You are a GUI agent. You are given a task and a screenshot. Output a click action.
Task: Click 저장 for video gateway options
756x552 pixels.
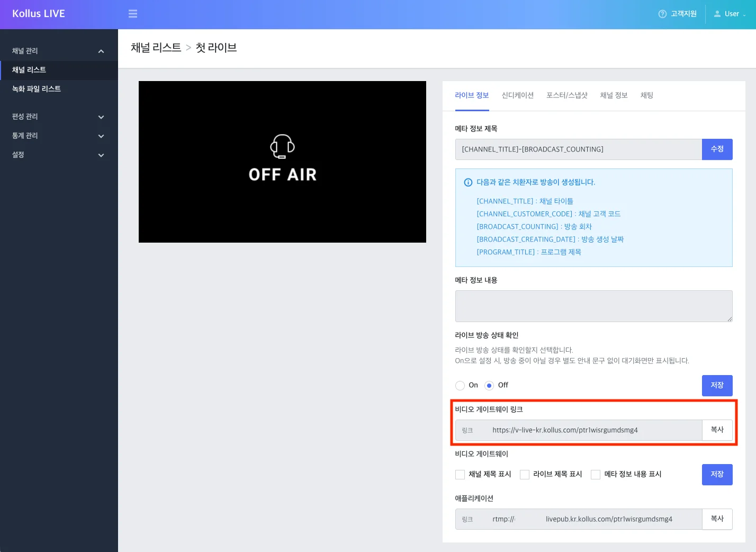pos(717,475)
